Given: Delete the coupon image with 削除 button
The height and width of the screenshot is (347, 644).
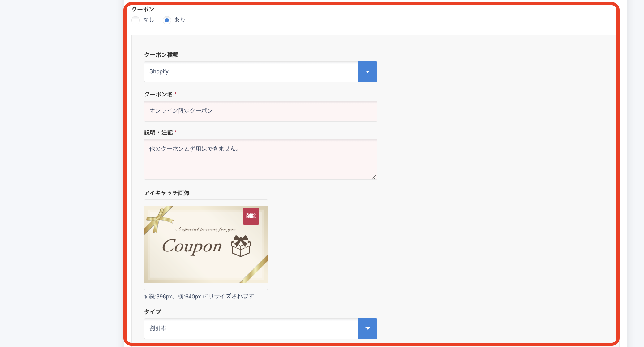Looking at the screenshot, I should [251, 216].
